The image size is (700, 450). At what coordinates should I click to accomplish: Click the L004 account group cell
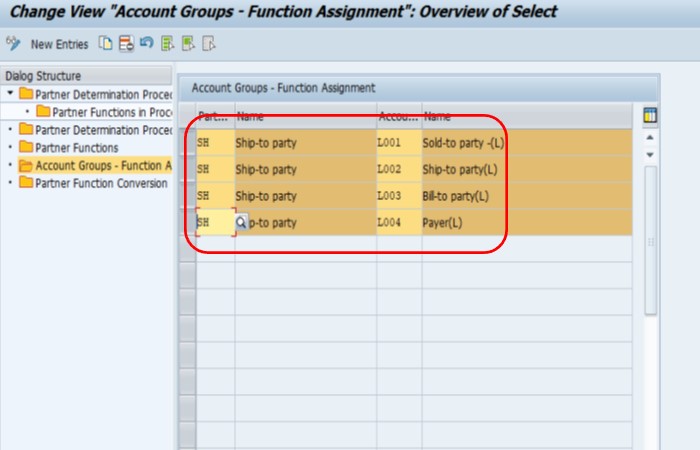399,222
